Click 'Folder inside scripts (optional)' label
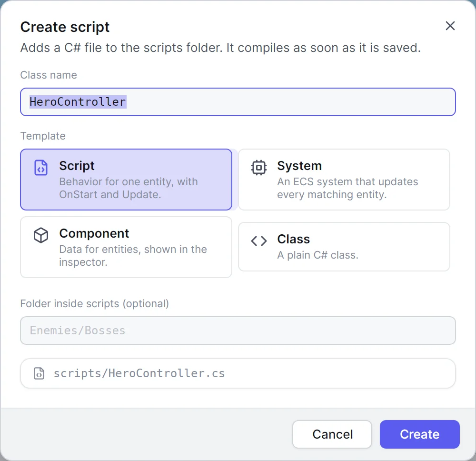 click(94, 304)
